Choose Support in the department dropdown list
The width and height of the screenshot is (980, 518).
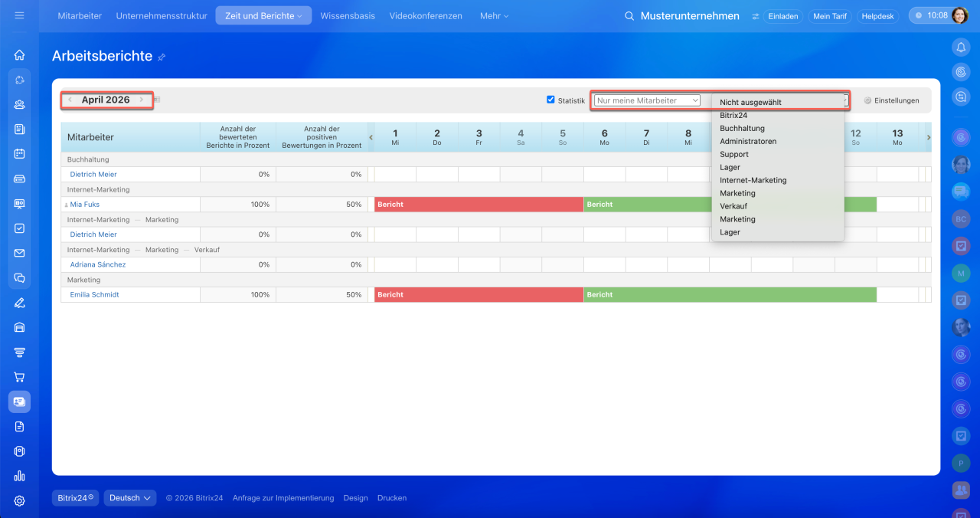[x=733, y=155]
